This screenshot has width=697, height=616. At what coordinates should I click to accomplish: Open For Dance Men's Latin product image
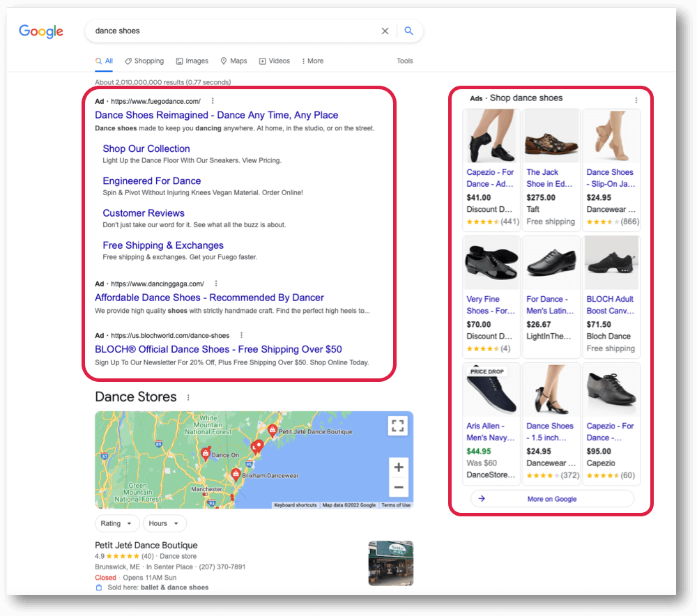pyautogui.click(x=551, y=263)
